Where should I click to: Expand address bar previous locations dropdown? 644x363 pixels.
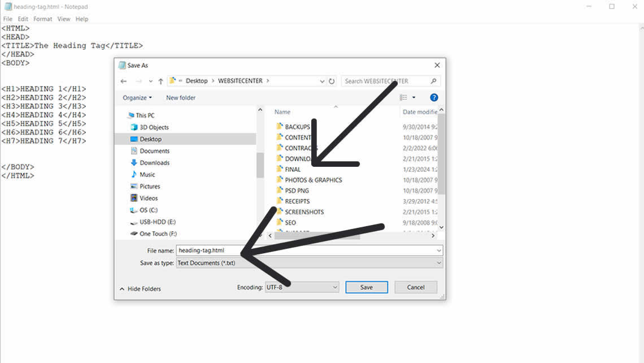pos(322,81)
